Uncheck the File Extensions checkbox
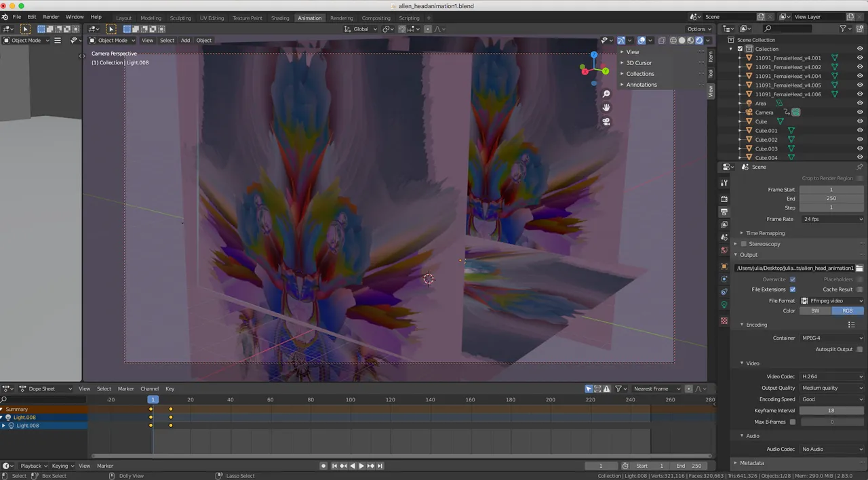 tap(792, 289)
